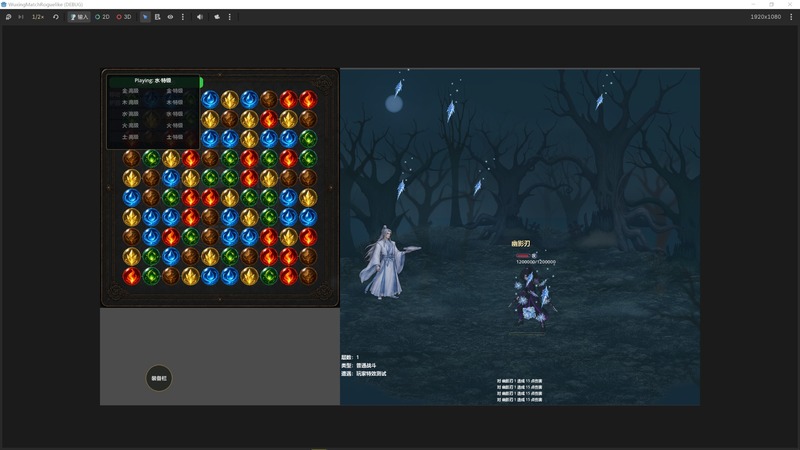Maximize the debug game window
800x450 pixels.
click(771, 4)
